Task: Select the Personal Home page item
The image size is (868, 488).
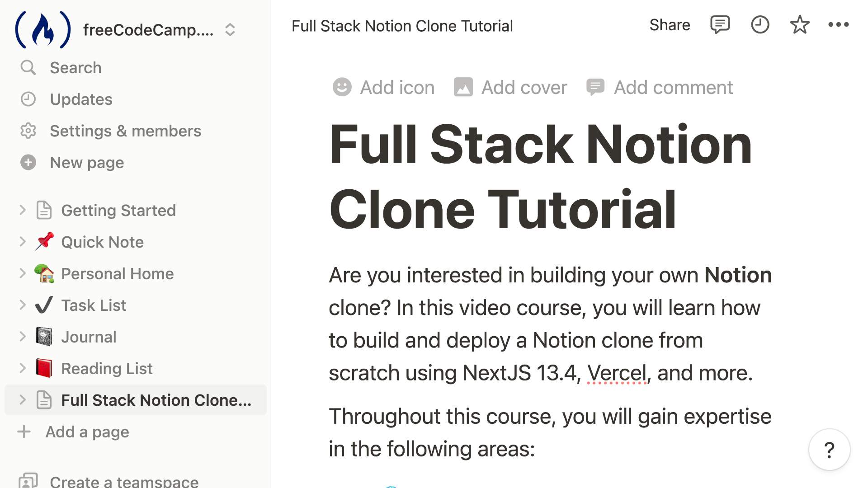Action: click(x=118, y=273)
